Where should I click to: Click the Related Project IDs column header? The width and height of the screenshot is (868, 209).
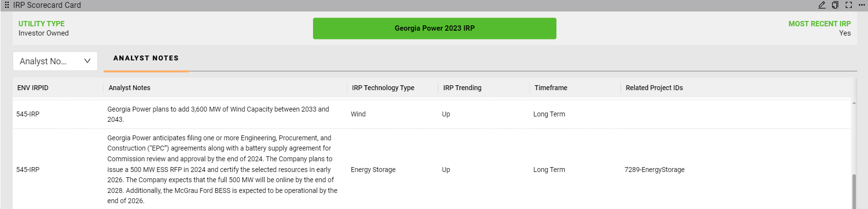click(x=654, y=88)
